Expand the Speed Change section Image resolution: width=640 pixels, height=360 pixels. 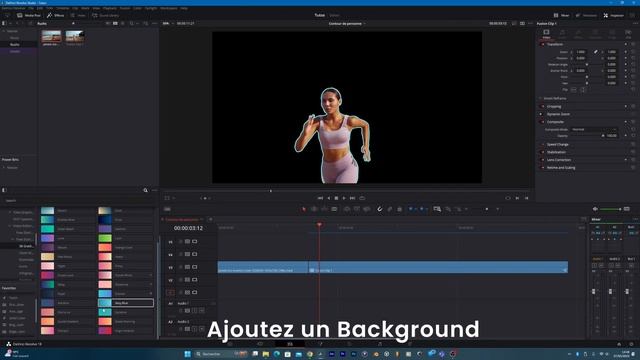click(558, 144)
